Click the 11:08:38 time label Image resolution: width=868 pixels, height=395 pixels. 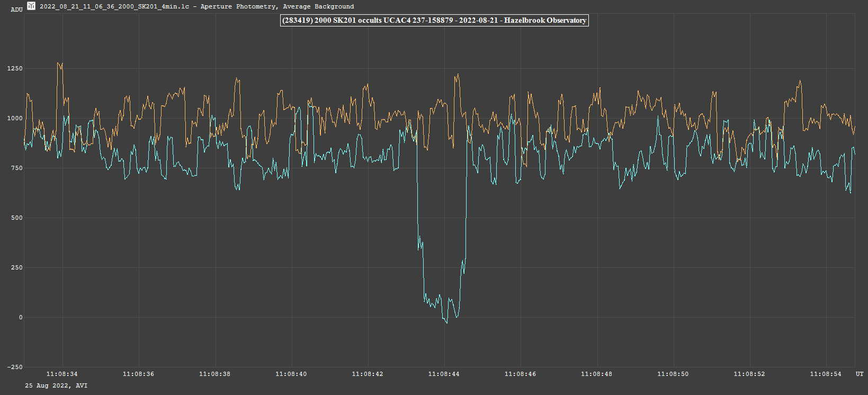pos(214,374)
